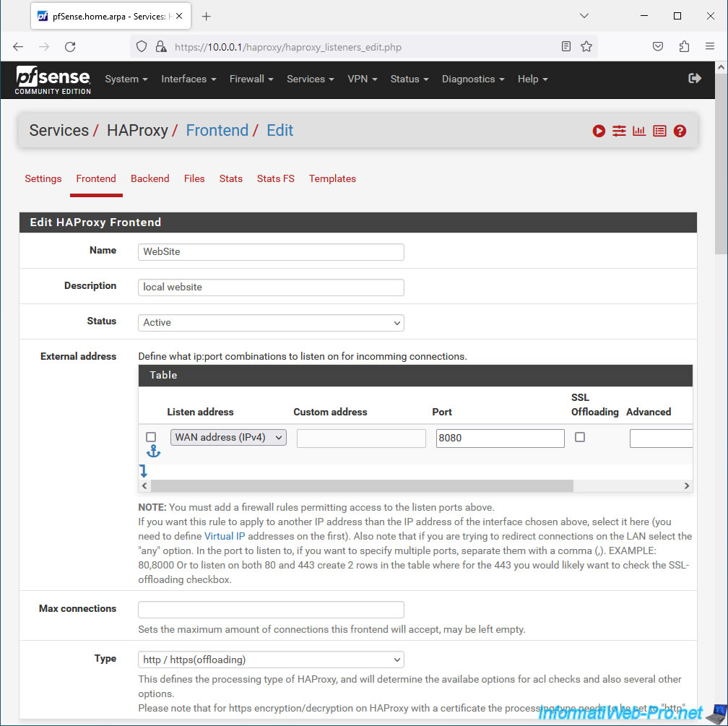
Task: Open the Firefox hamburger application menu
Action: click(x=709, y=46)
